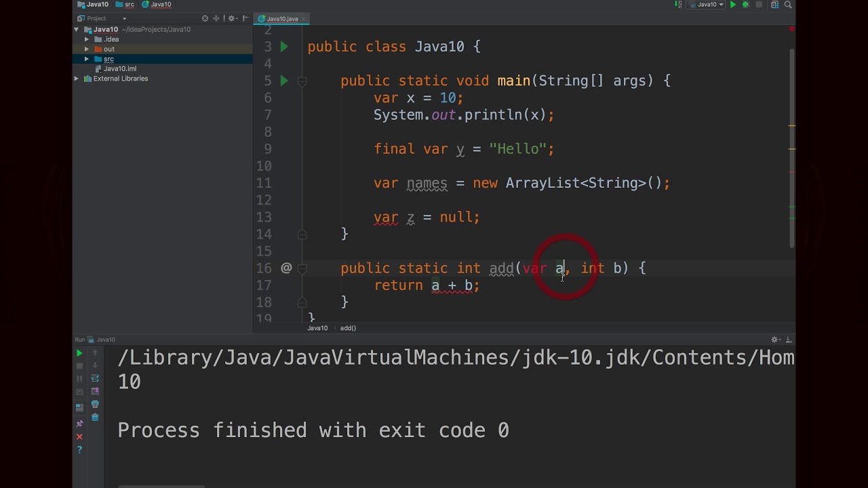Toggle Pin Tab in Run panel

[79, 424]
